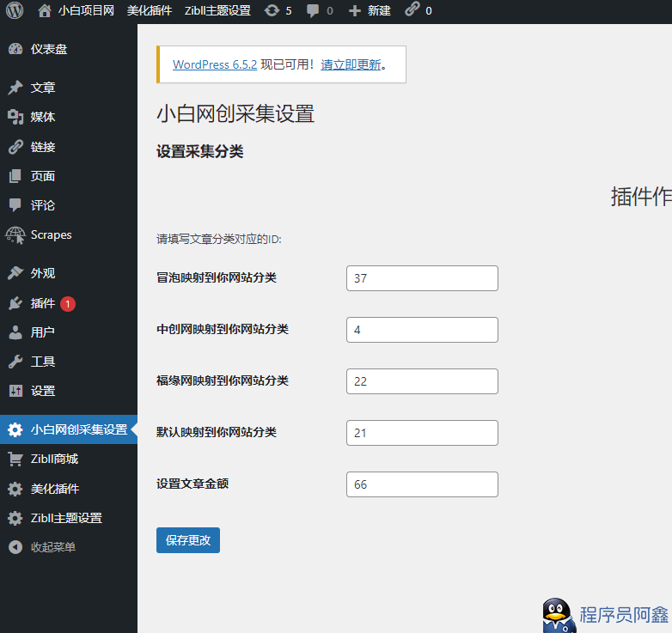Click the 用户 person icon
The height and width of the screenshot is (633, 672).
(x=15, y=332)
